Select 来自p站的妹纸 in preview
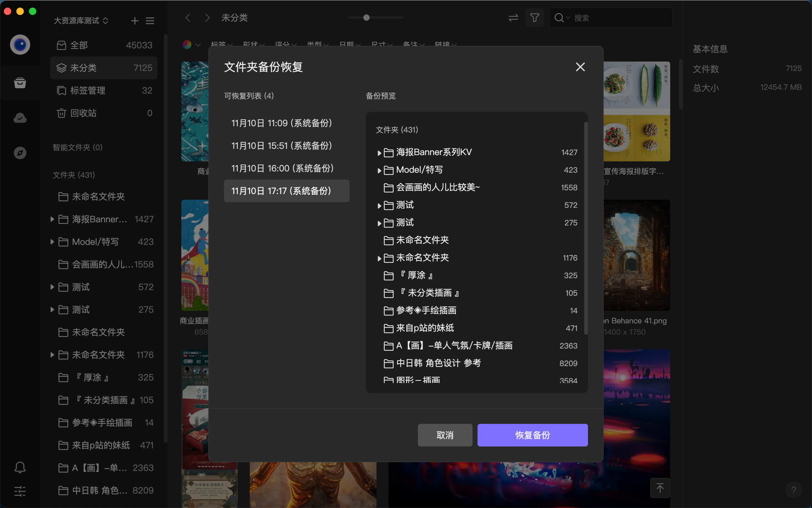 click(x=477, y=328)
